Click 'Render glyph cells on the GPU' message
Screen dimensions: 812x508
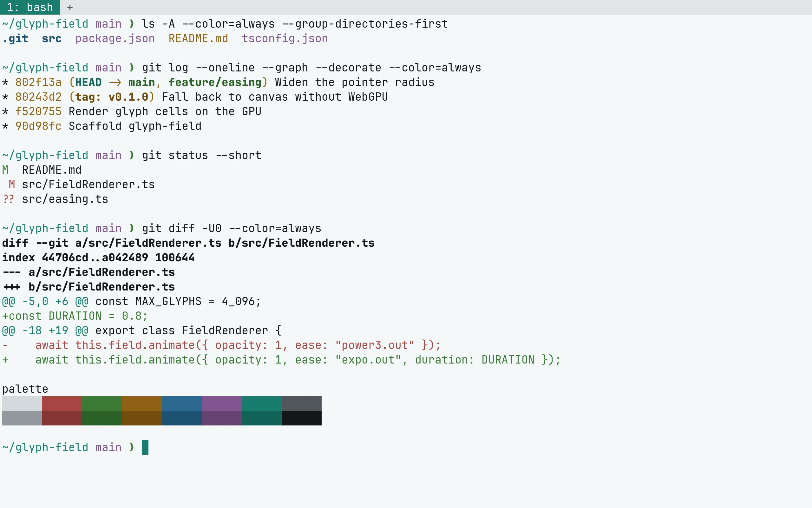tap(165, 111)
